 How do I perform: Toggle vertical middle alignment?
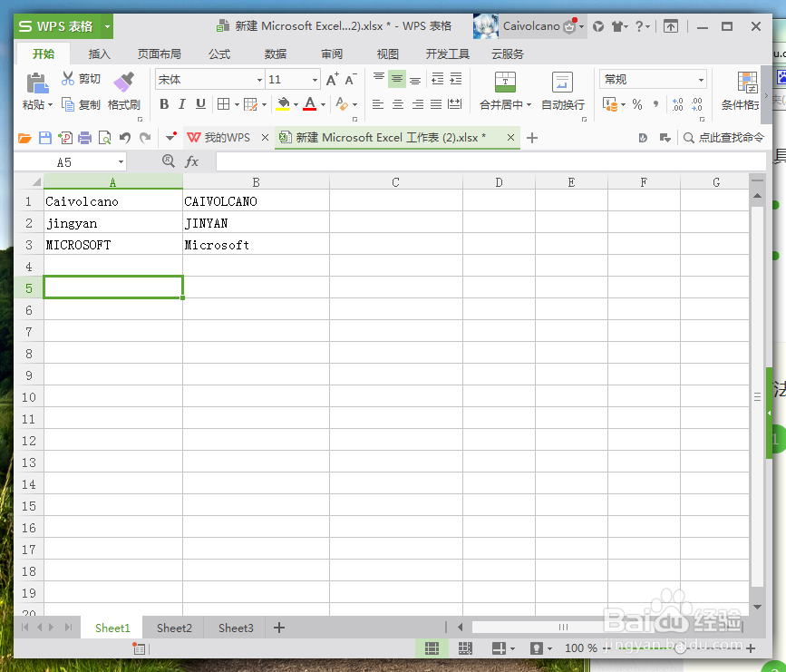point(397,79)
